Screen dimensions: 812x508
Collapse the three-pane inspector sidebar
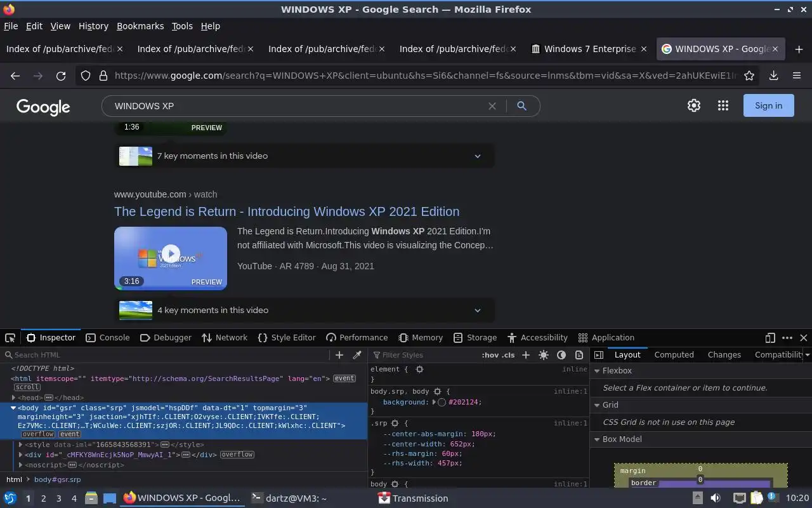click(599, 355)
